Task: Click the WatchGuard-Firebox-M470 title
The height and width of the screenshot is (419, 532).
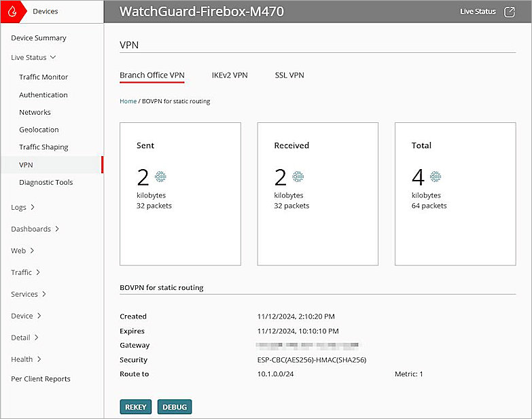Action: tap(202, 12)
